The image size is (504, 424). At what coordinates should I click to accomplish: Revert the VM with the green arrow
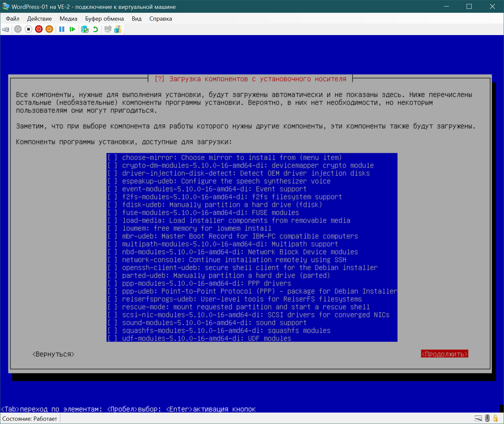95,29
